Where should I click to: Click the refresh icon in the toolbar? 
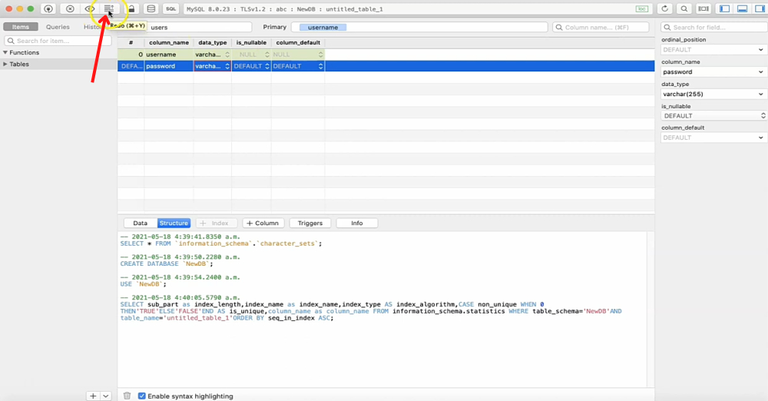[665, 8]
